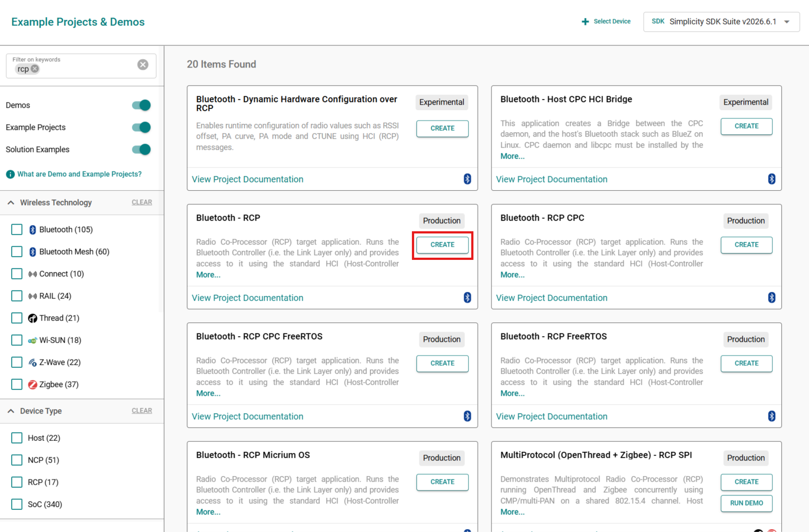Expand More... on Bluetooth - RCP card
Viewport: 809px width, 532px height.
click(x=208, y=275)
